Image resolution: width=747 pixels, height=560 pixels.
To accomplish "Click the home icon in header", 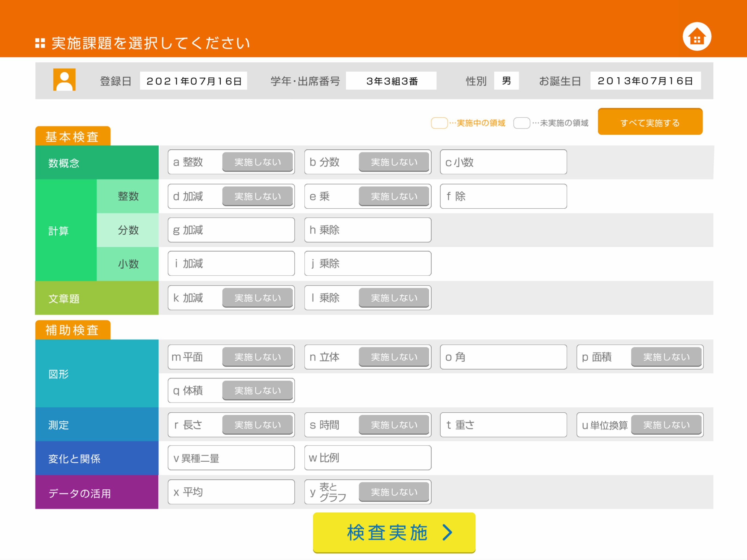I will coord(696,36).
